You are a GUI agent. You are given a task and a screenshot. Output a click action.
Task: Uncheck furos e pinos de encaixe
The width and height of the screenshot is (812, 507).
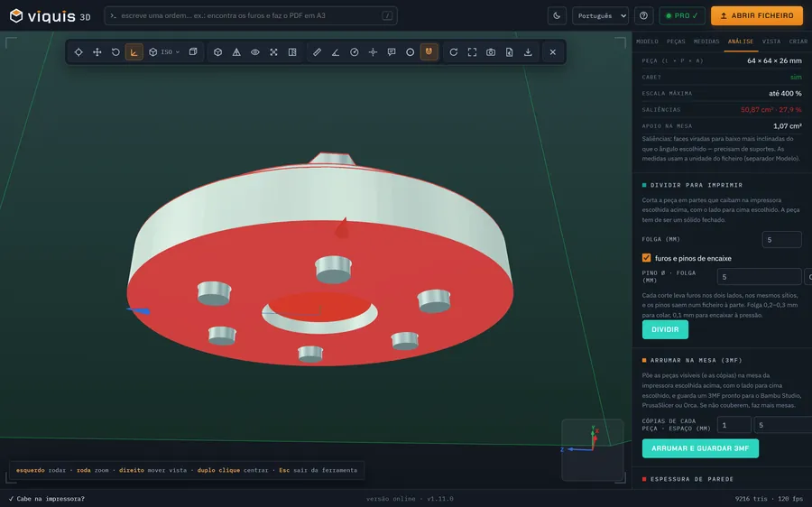pyautogui.click(x=646, y=258)
